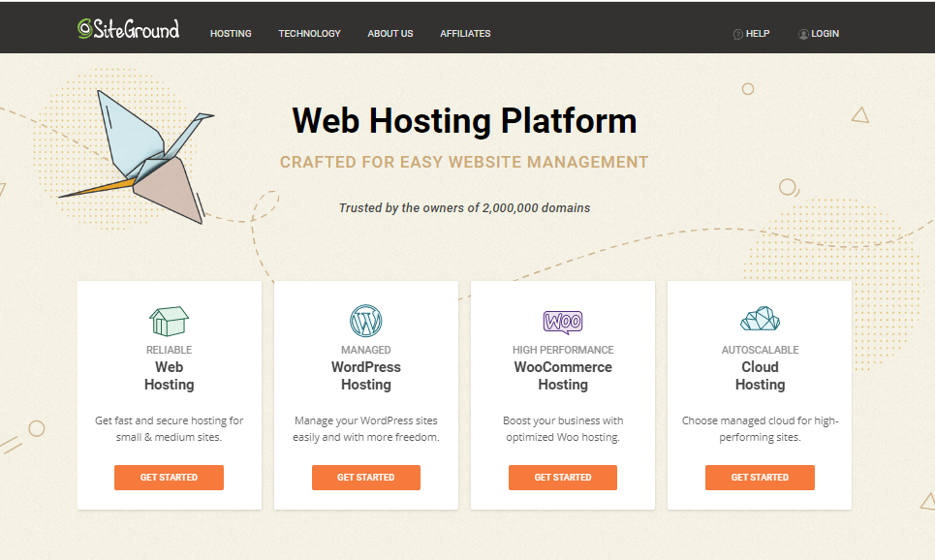
Task: Click the Web Hosting house icon
Action: (x=169, y=321)
